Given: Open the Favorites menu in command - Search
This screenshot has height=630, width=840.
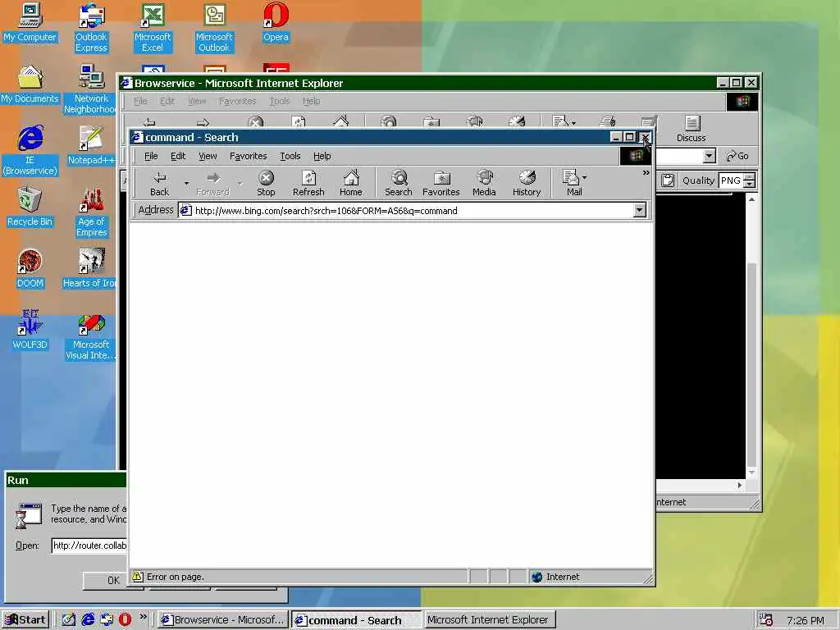Looking at the screenshot, I should click(248, 156).
